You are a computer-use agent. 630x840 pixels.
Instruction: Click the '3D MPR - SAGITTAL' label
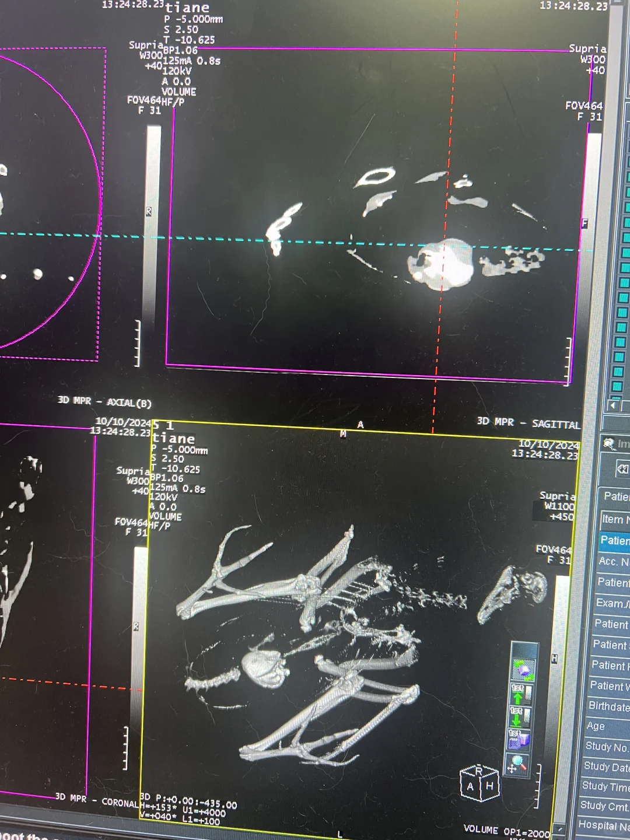(528, 423)
